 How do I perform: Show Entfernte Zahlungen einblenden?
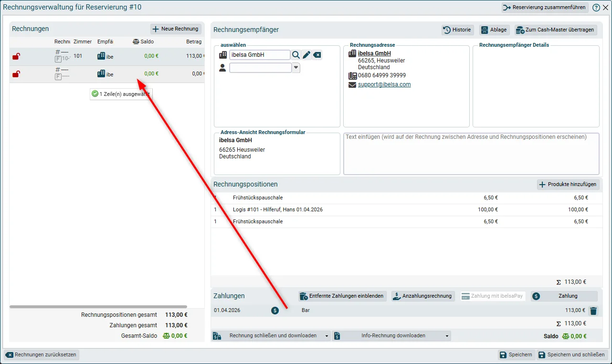(x=342, y=296)
